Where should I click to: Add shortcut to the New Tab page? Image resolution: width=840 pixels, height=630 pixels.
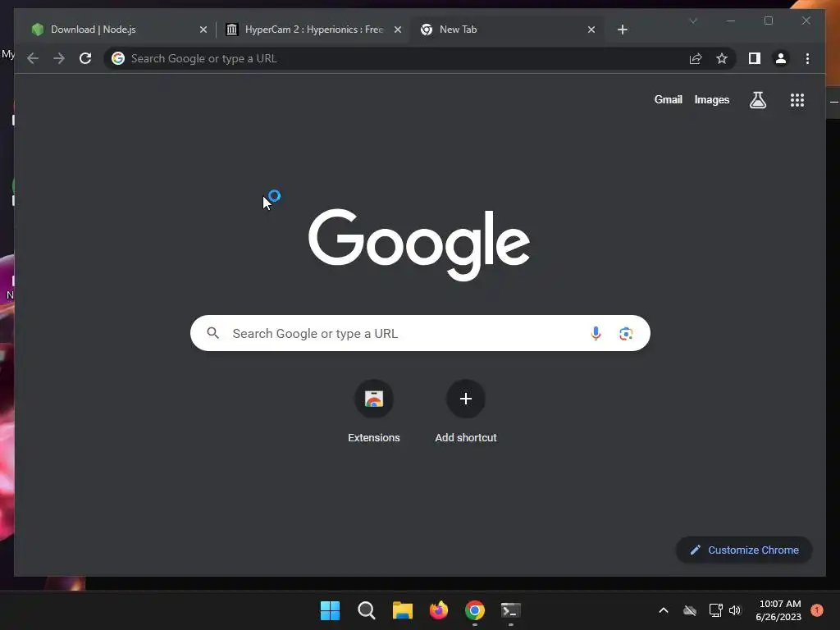coord(466,413)
